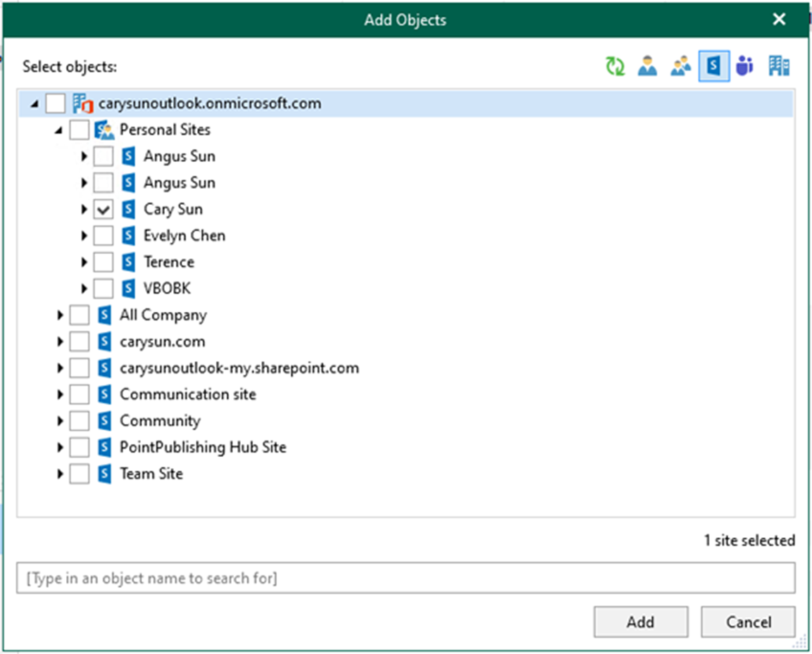Screen dimensions: 812x654
Task: Show groups with the multi-person filter icon
Action: [680, 66]
